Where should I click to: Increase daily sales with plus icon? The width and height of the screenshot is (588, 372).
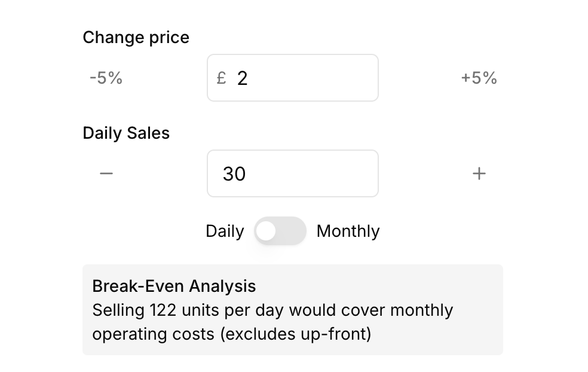479,173
